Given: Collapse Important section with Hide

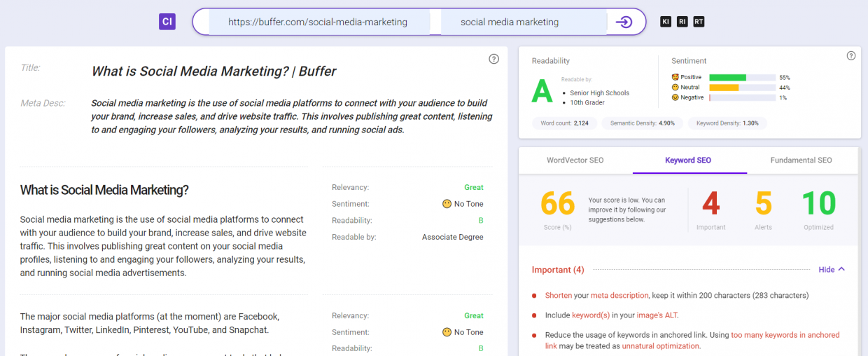Looking at the screenshot, I should [x=832, y=270].
